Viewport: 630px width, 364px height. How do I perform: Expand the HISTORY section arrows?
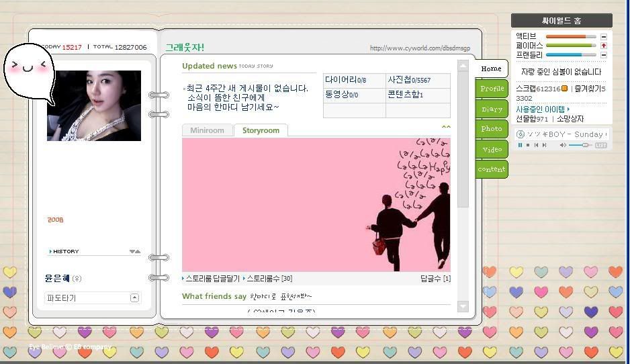[134, 252]
